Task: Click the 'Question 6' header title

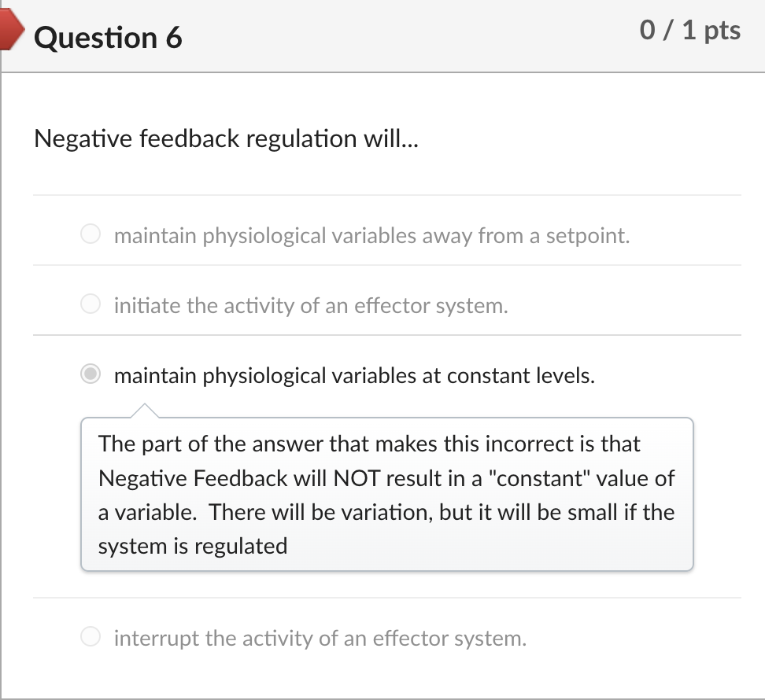Action: pos(108,37)
